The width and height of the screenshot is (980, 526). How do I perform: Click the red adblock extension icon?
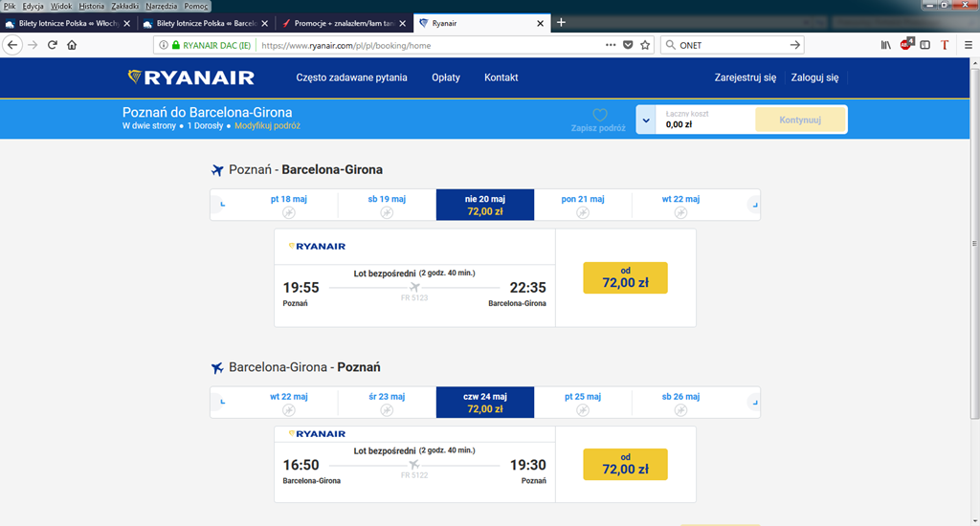[906, 44]
